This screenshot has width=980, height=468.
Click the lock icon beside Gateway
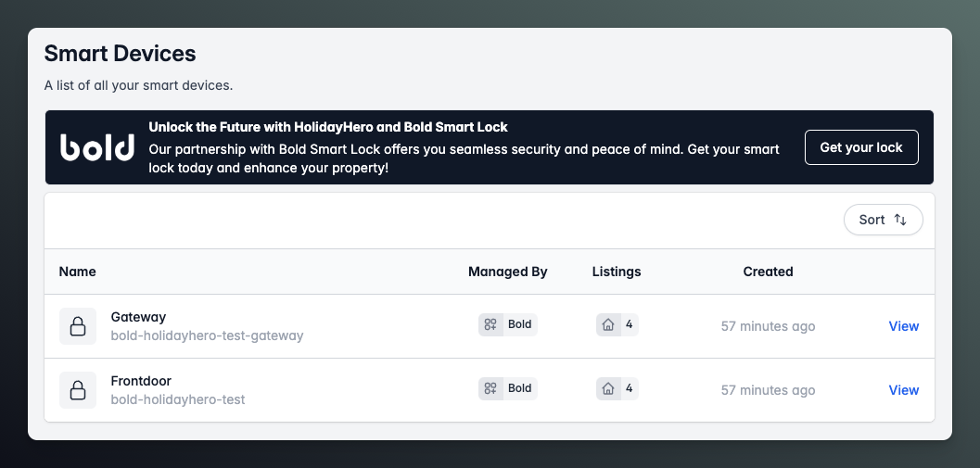(x=78, y=326)
